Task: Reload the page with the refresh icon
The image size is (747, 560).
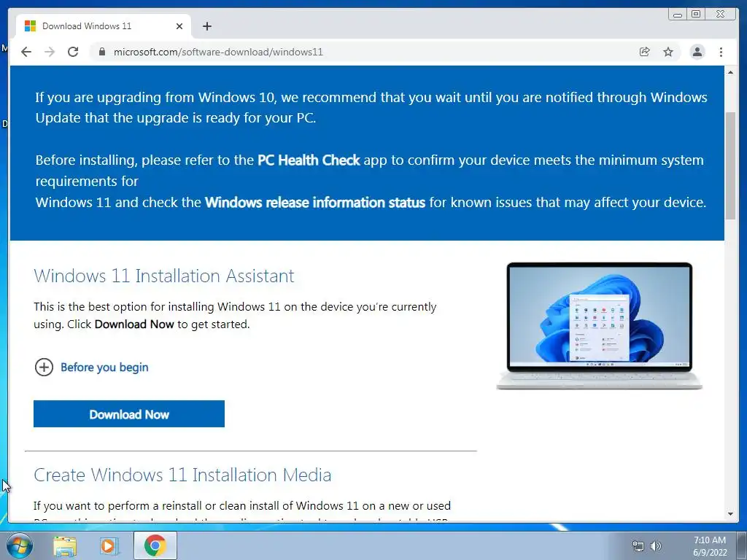Action: pos(73,52)
